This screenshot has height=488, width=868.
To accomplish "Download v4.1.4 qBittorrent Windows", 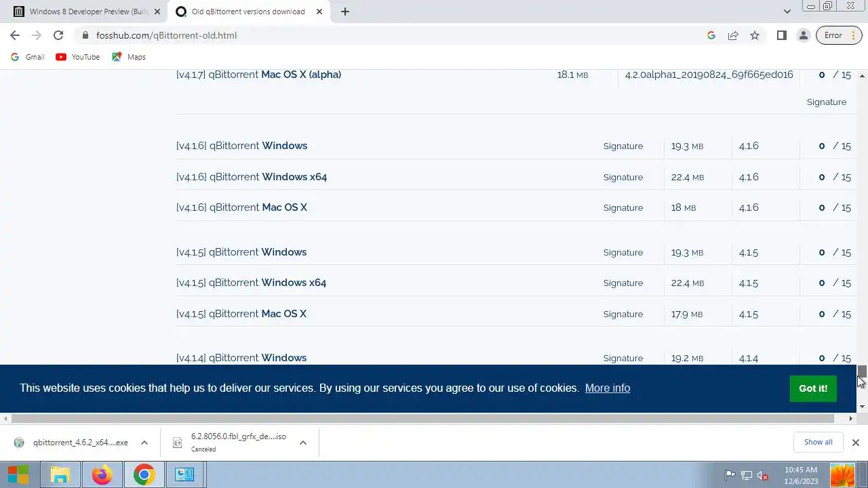I will point(241,358).
